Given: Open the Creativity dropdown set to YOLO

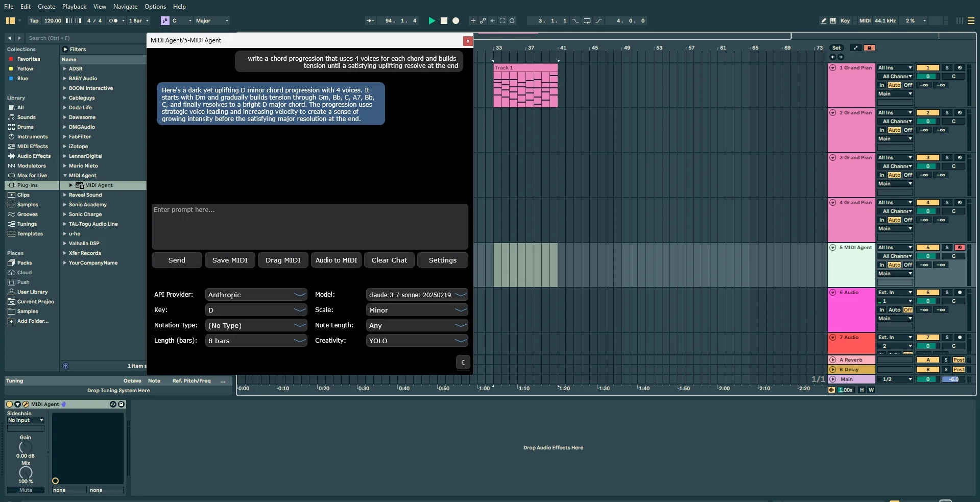Looking at the screenshot, I should (416, 340).
